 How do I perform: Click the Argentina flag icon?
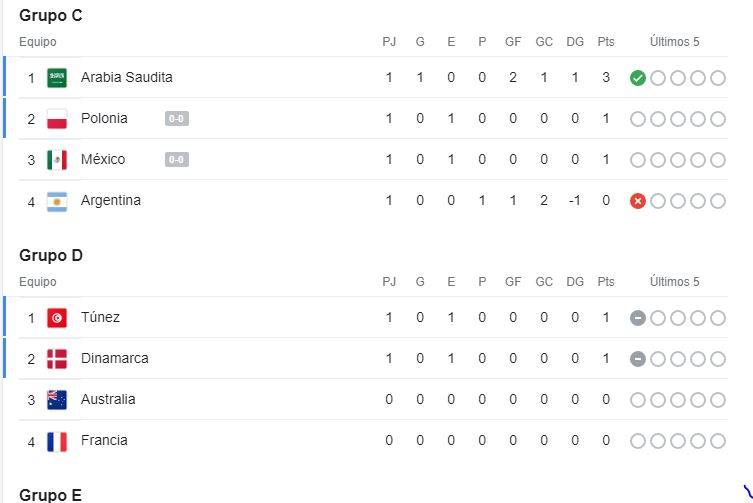pos(57,201)
